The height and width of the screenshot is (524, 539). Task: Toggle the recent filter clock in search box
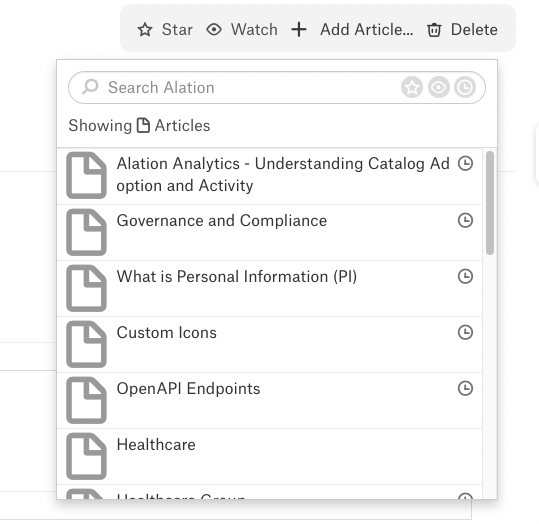click(465, 87)
